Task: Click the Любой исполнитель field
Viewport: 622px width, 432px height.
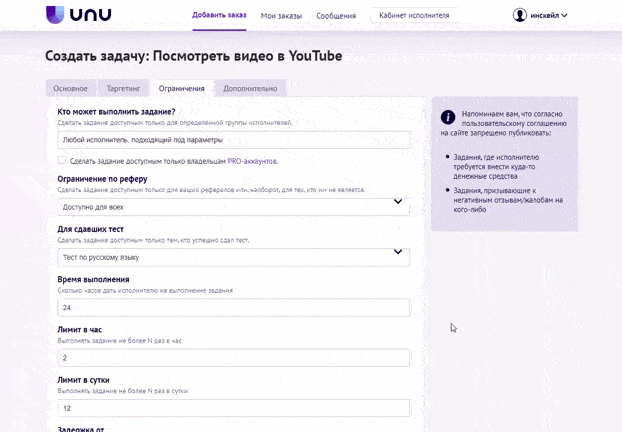Action: [x=234, y=140]
